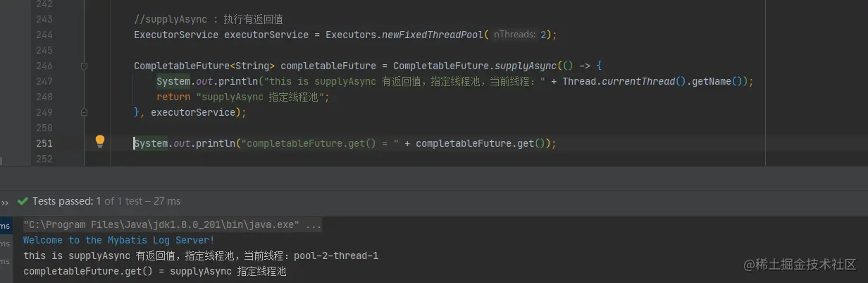Image resolution: width=868 pixels, height=283 pixels.
Task: Click the "Tests passed: 1 of 1 test" status
Action: (106, 201)
